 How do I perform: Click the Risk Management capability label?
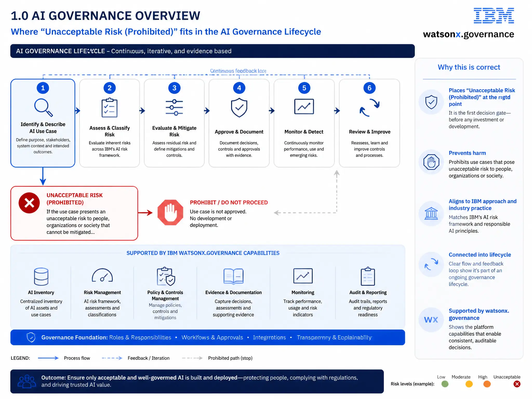[102, 292]
